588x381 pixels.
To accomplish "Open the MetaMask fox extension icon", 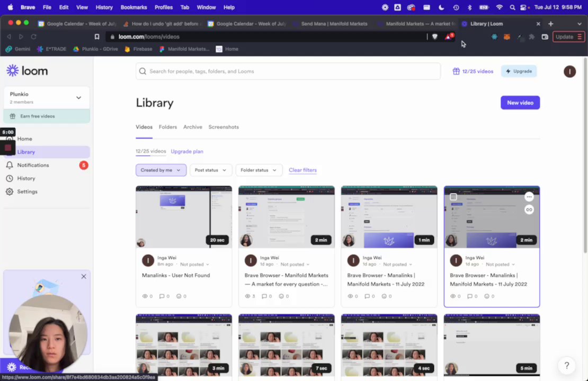I will [506, 37].
